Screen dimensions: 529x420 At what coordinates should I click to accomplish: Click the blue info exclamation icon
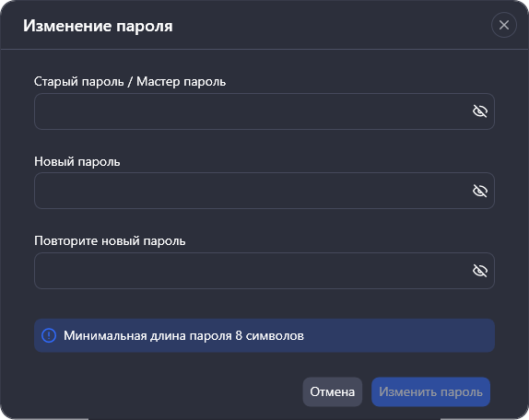pyautogui.click(x=49, y=335)
